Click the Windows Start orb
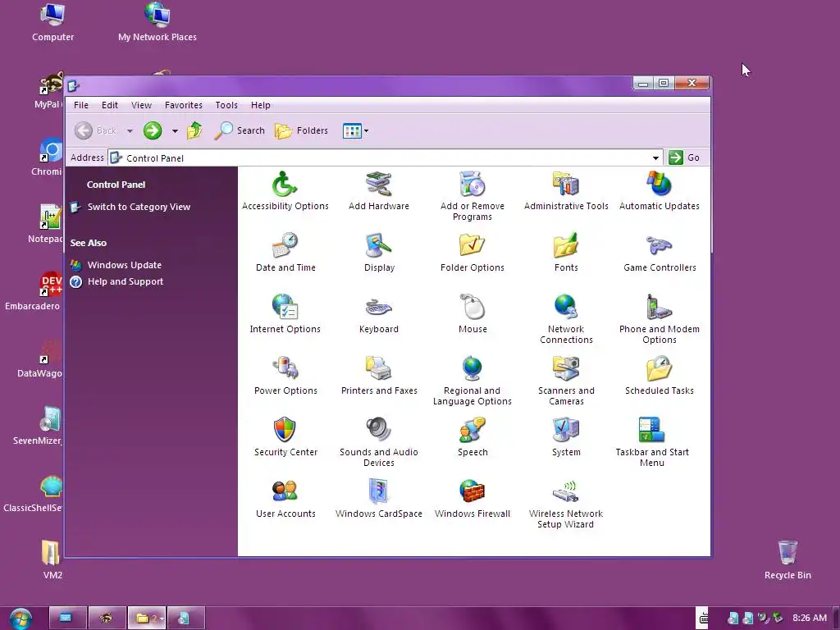This screenshot has height=630, width=840. pos(21,619)
